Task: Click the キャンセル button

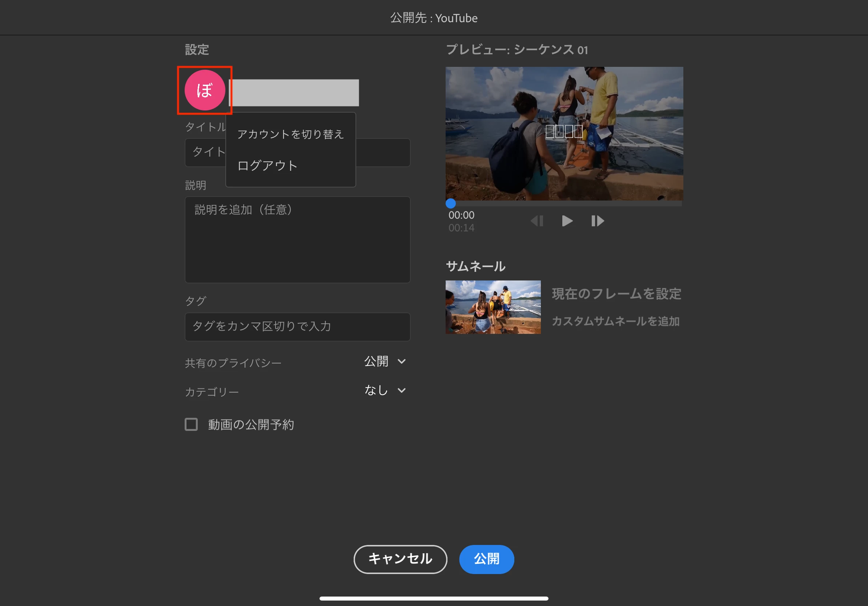Action: [x=400, y=559]
